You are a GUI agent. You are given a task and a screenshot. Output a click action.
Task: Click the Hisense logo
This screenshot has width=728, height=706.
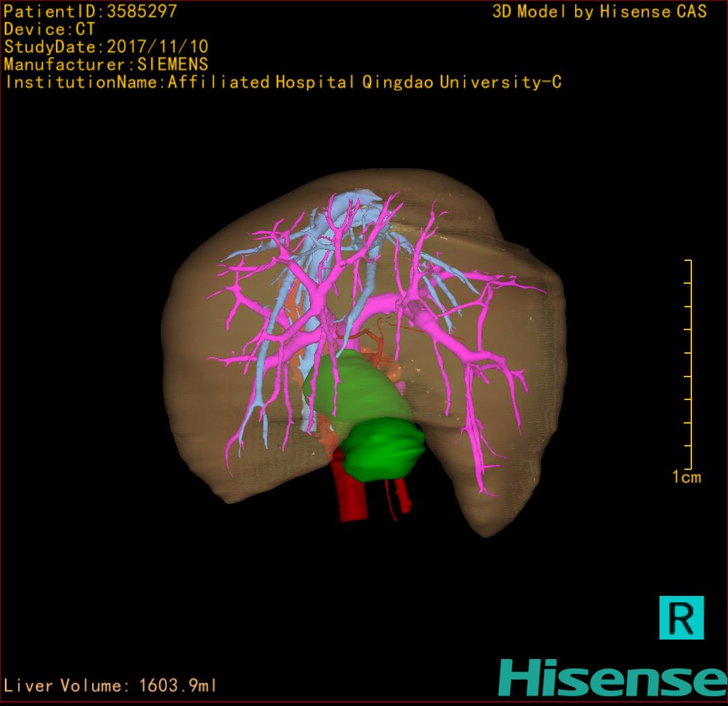pyautogui.click(x=612, y=678)
